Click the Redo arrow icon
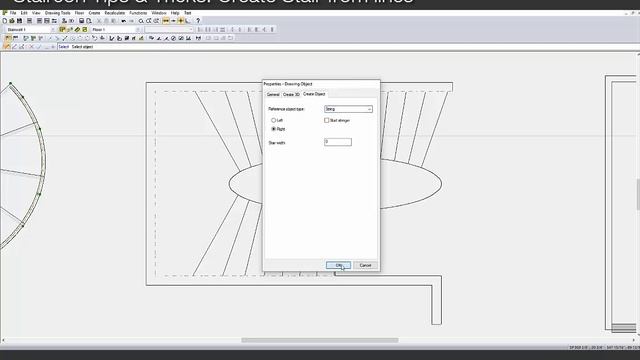 131,21
